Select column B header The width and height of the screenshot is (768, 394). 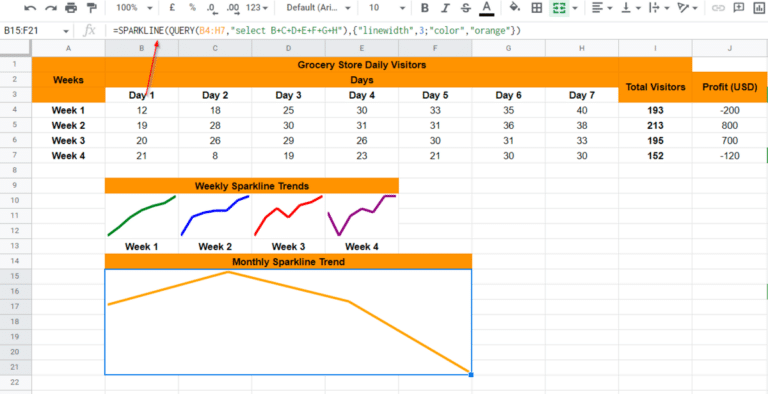[142, 48]
